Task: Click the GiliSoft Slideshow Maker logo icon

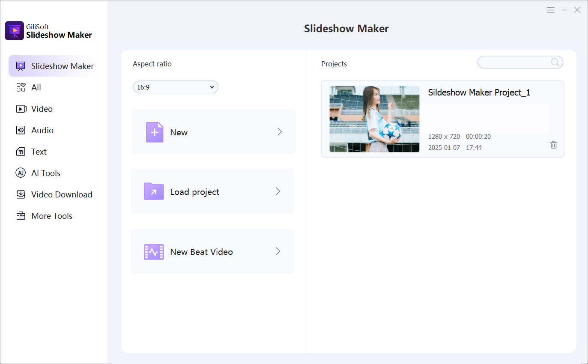Action: pyautogui.click(x=14, y=31)
